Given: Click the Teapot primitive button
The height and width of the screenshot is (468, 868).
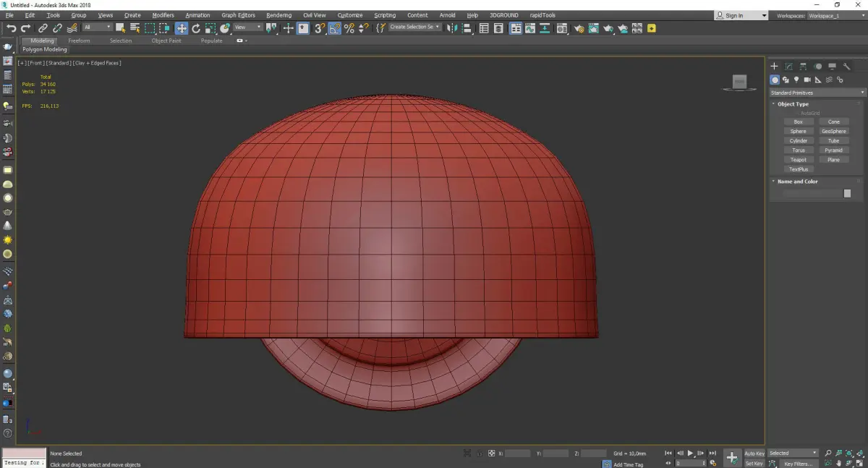Looking at the screenshot, I should (x=798, y=160).
